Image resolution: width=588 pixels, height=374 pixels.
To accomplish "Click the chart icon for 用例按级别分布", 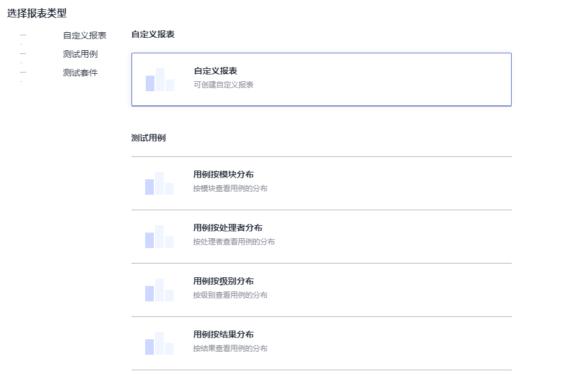I will pyautogui.click(x=159, y=290).
